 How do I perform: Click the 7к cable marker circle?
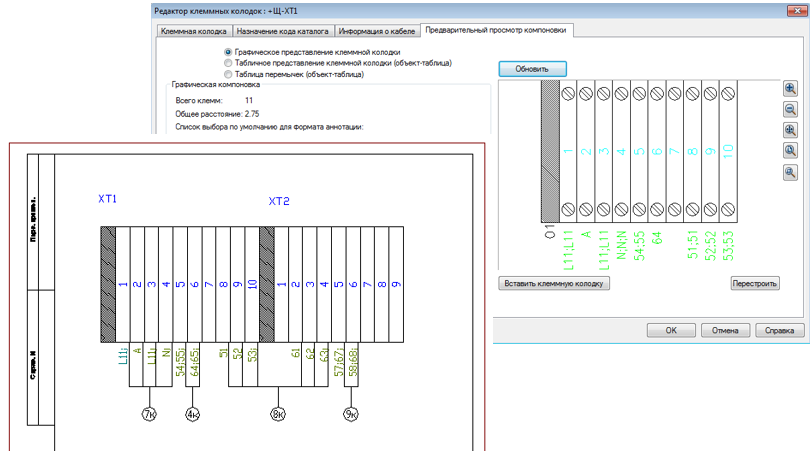(149, 414)
